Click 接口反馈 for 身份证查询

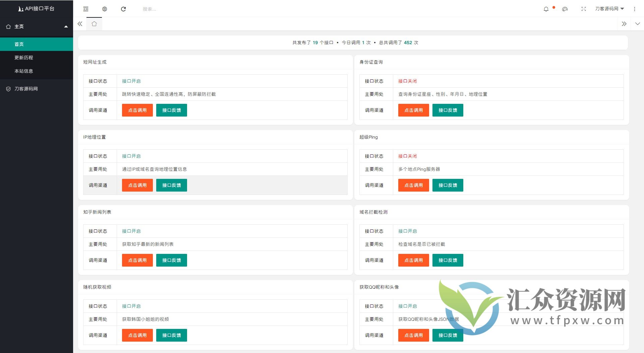pyautogui.click(x=448, y=110)
